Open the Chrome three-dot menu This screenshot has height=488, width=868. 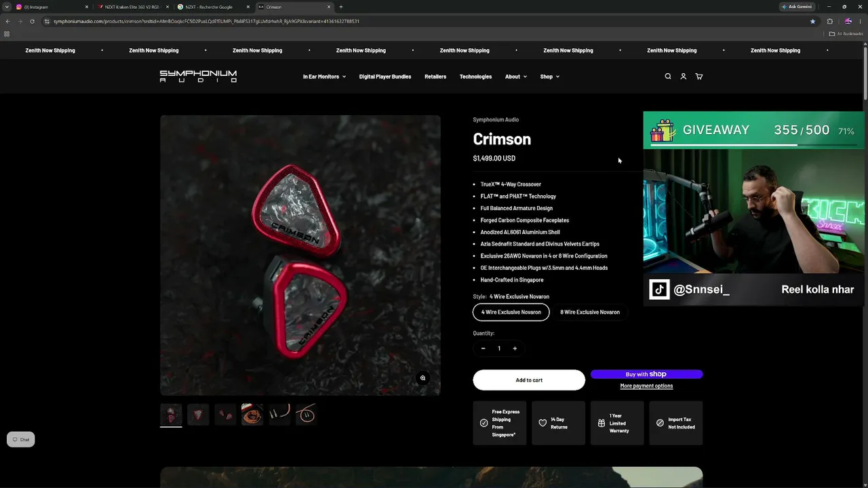(x=860, y=21)
